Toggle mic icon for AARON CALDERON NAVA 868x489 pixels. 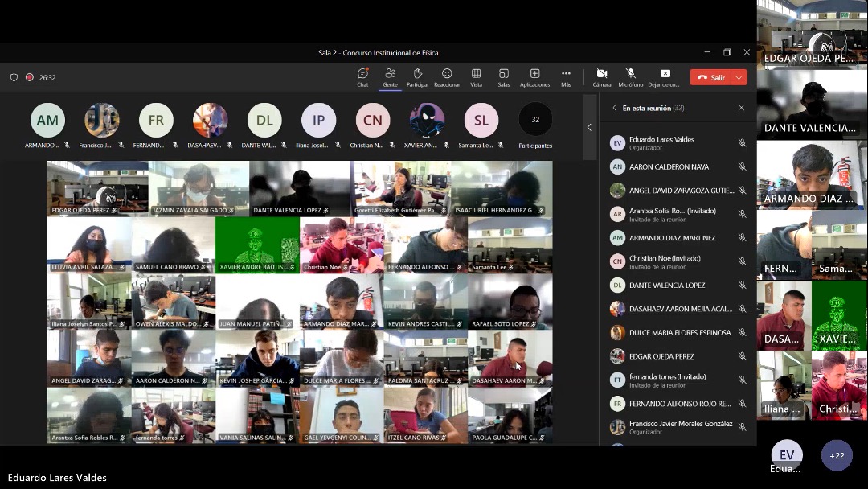[x=742, y=167]
